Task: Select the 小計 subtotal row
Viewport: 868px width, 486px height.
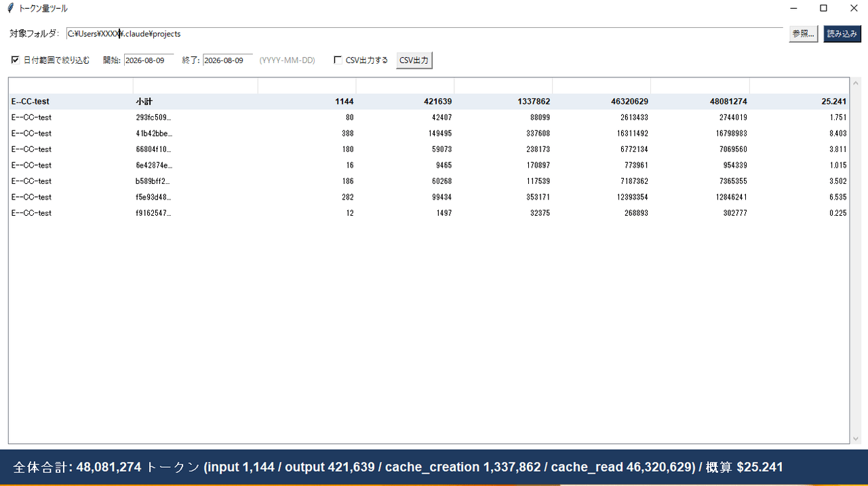Action: (429, 102)
